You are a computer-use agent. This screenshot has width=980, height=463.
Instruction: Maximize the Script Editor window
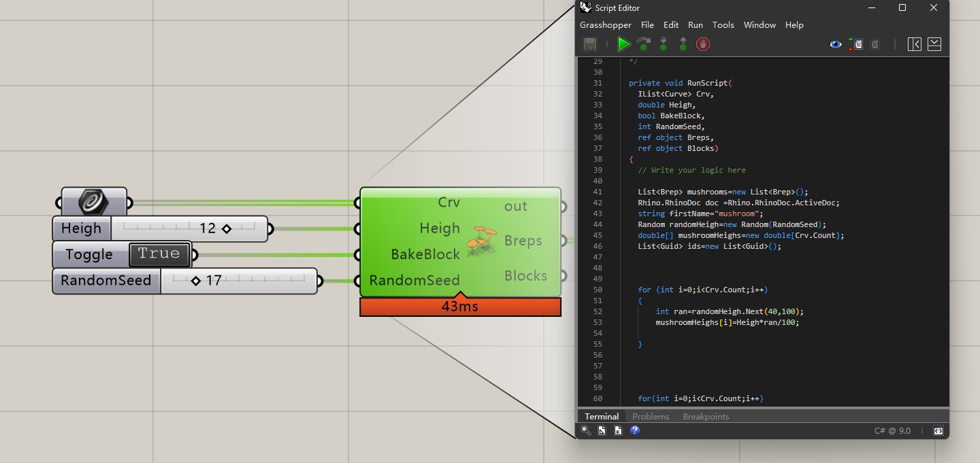[902, 7]
